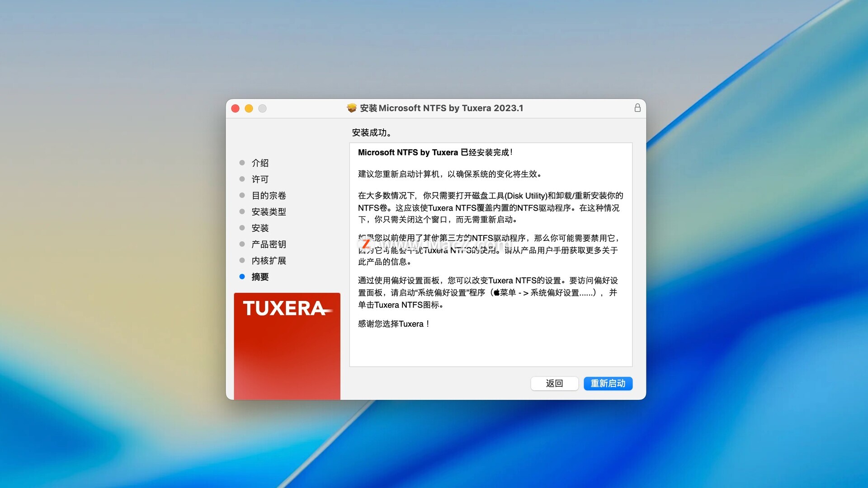Select the 安装 step in sidebar
Screen dimensions: 868x488
click(260, 228)
